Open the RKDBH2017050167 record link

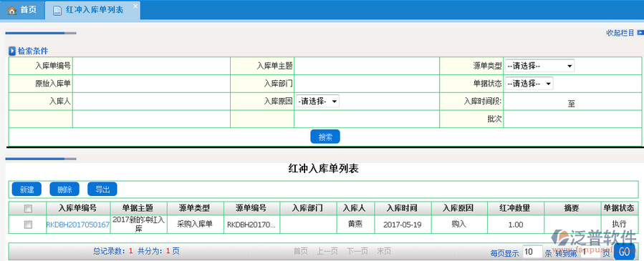click(x=77, y=225)
